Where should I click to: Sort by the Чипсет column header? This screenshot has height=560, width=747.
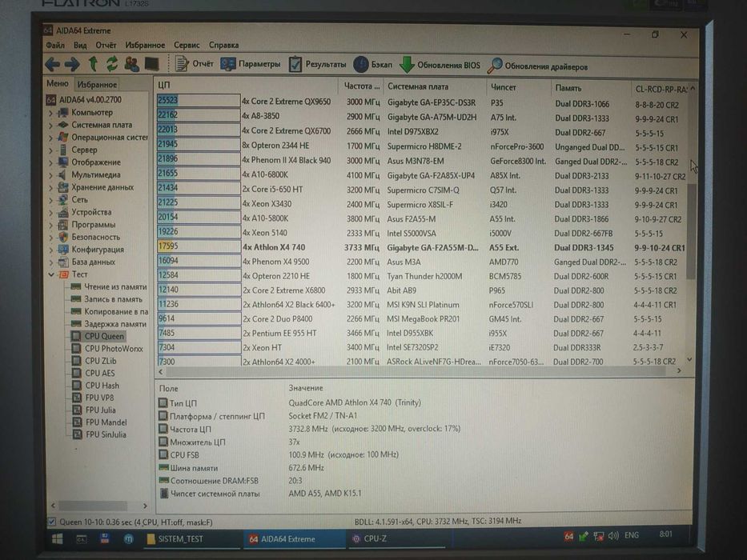coord(518,88)
